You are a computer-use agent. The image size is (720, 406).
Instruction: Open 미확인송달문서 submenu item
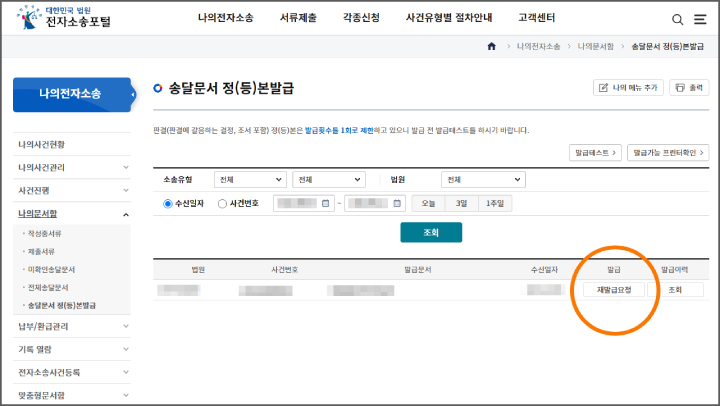pos(51,269)
